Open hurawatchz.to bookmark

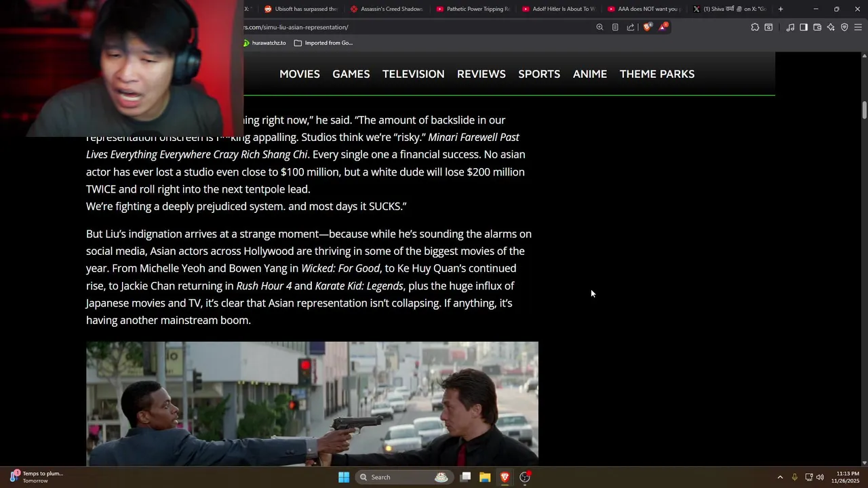tap(264, 43)
